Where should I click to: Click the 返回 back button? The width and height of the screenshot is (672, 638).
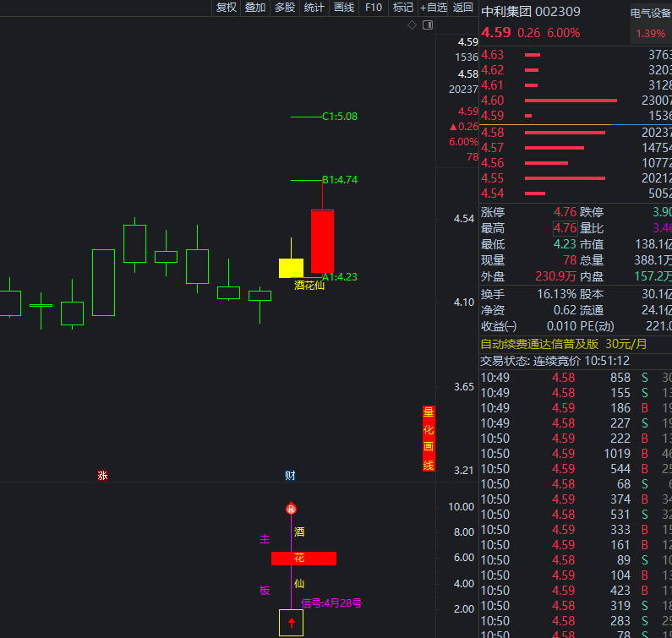(x=463, y=8)
